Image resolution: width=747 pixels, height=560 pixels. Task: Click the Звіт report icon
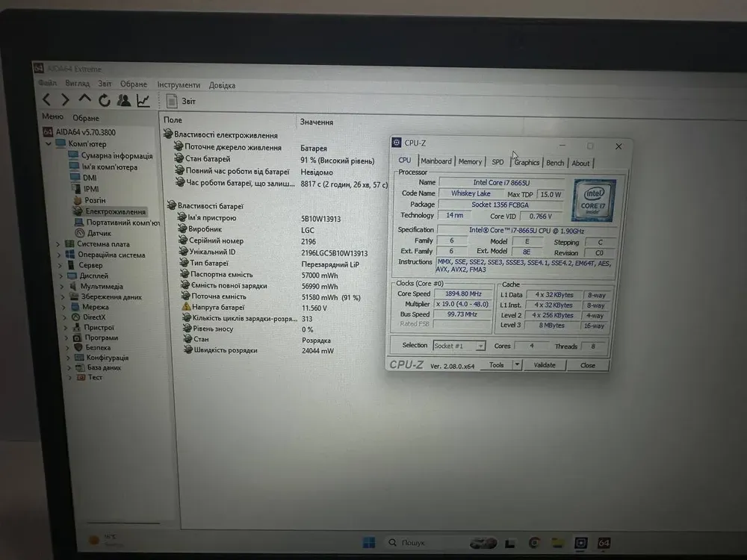tap(172, 101)
